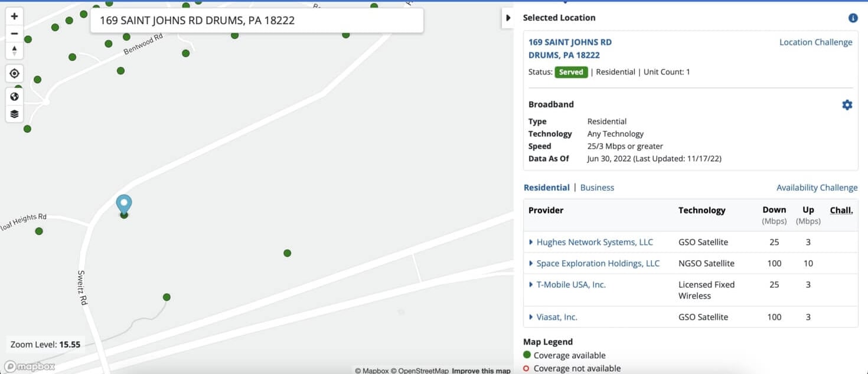Click the green Served status badge

(x=571, y=72)
